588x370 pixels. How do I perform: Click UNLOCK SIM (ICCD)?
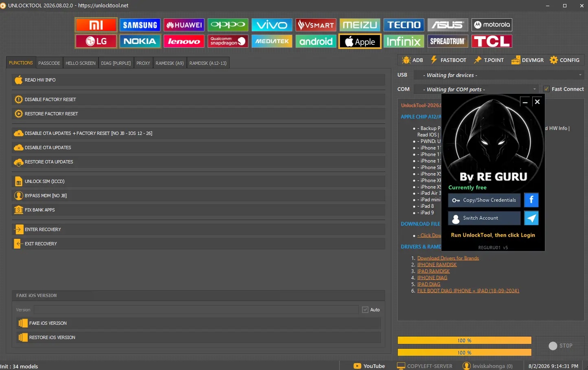click(x=199, y=181)
